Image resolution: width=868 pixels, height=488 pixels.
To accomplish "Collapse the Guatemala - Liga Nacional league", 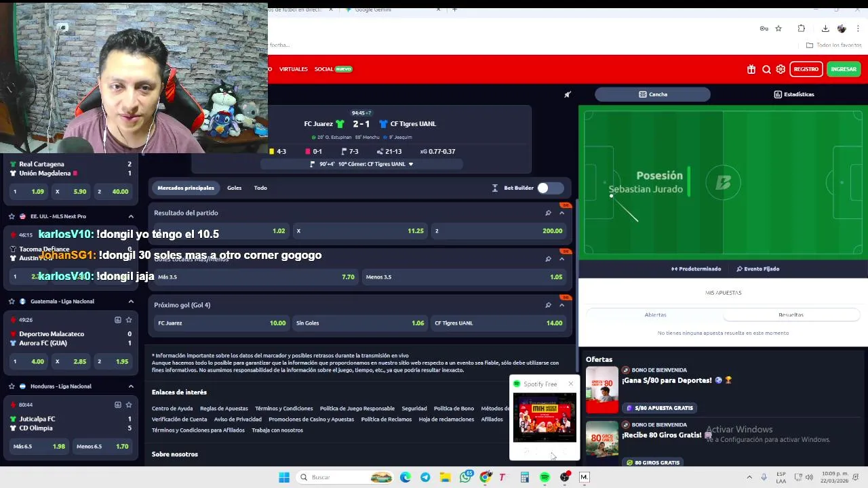I will point(131,301).
